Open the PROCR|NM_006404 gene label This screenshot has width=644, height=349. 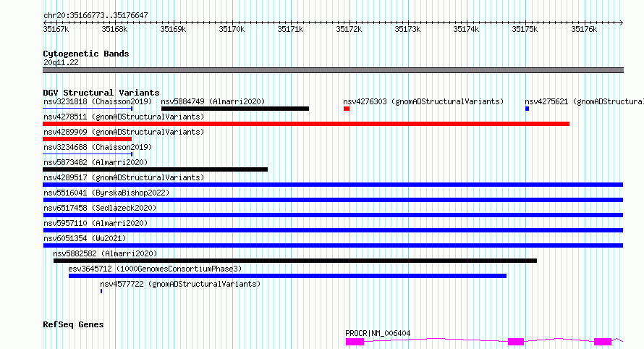[378, 333]
